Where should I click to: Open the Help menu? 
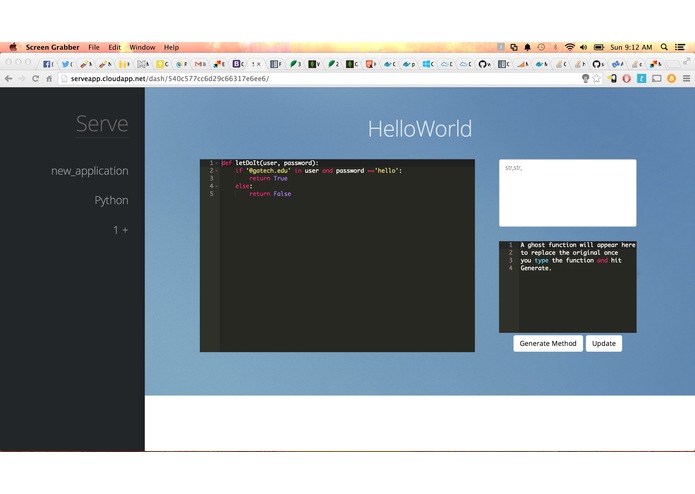[171, 47]
